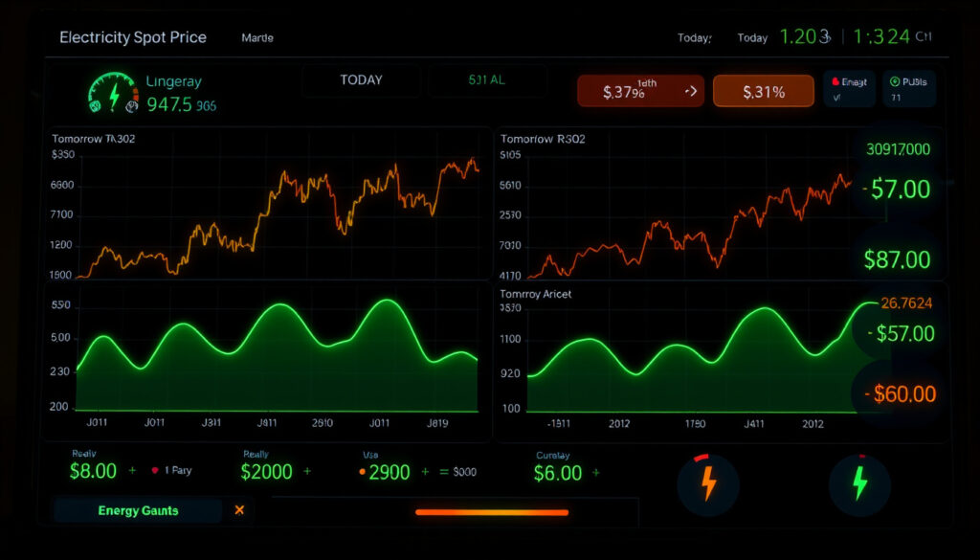Screen dimensions: 980x560
Task: Expand the plus next to $6.00
Action: [x=595, y=473]
